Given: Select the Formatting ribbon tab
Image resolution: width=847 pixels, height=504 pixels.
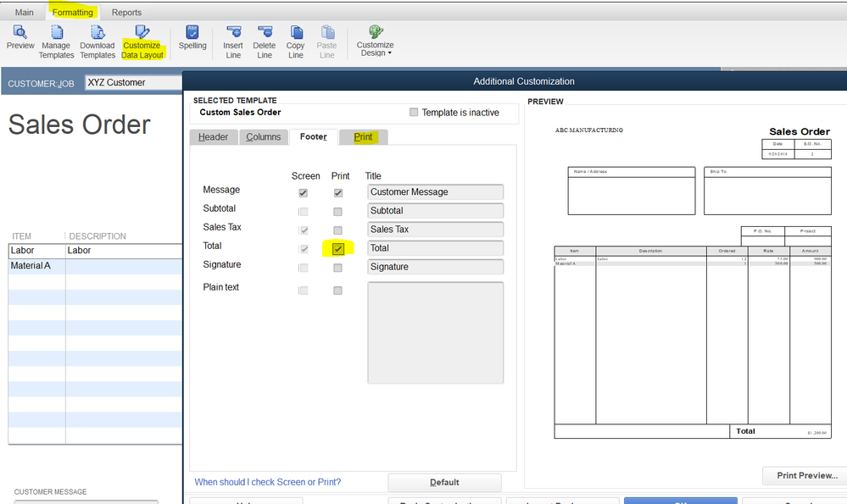Looking at the screenshot, I should click(x=72, y=12).
